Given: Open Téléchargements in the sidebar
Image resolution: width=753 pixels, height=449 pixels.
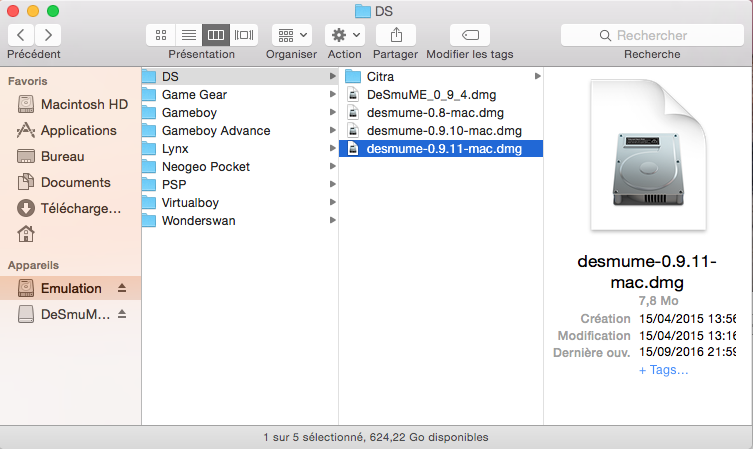Looking at the screenshot, I should tap(71, 208).
